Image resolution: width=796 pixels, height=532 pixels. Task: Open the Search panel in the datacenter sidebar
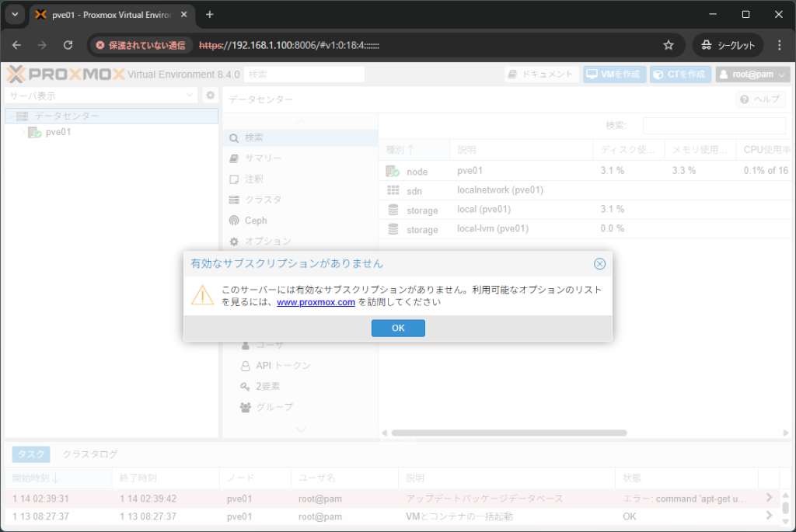click(257, 137)
